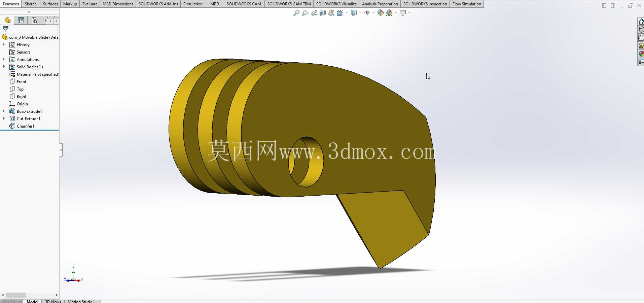Expand the Cut-Extrude1 feature
The height and width of the screenshot is (303, 644).
click(x=4, y=119)
